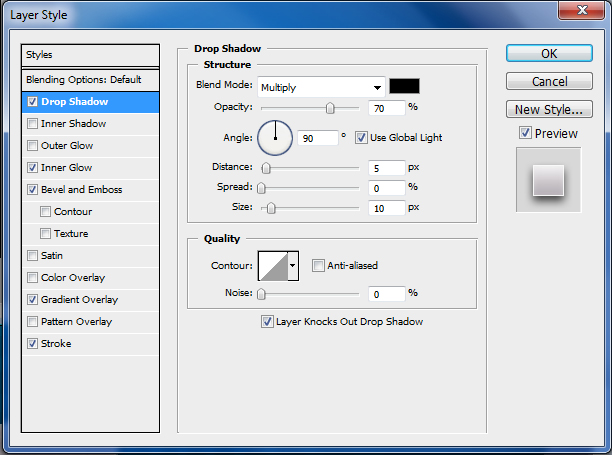Toggle the Preview checkbox
612x455 pixels.
click(525, 133)
